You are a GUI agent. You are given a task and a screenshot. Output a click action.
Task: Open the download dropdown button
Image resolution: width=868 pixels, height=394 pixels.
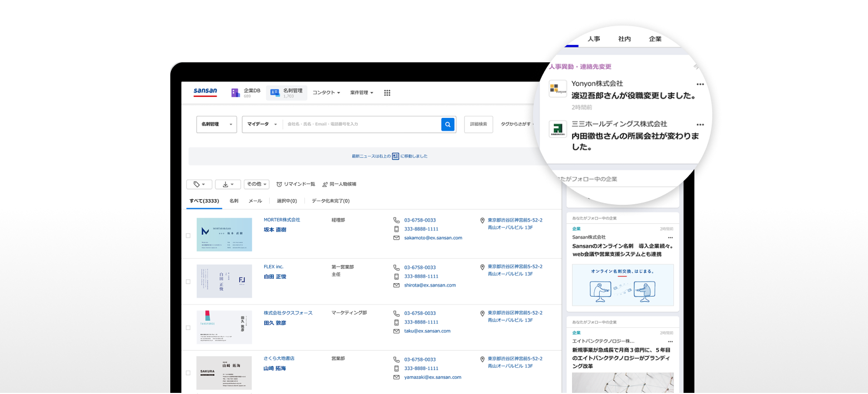coord(228,184)
